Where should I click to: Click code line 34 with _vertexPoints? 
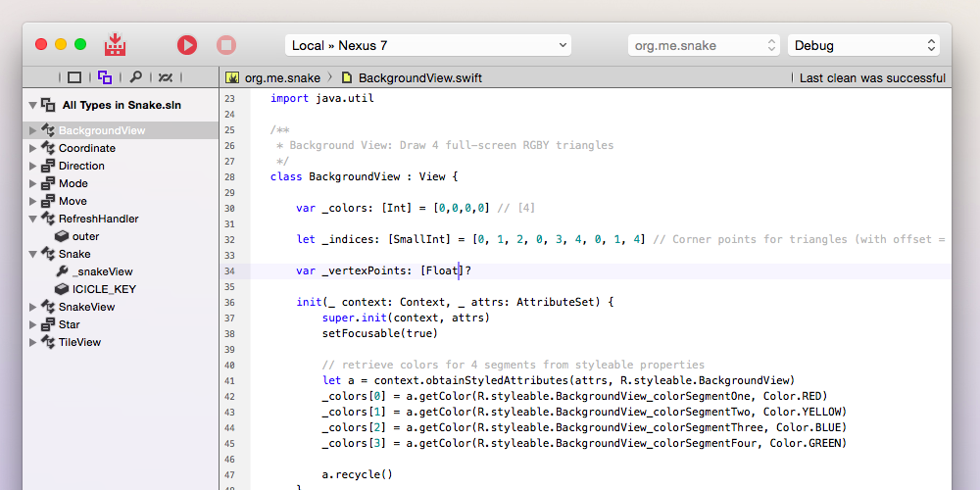tap(392, 270)
